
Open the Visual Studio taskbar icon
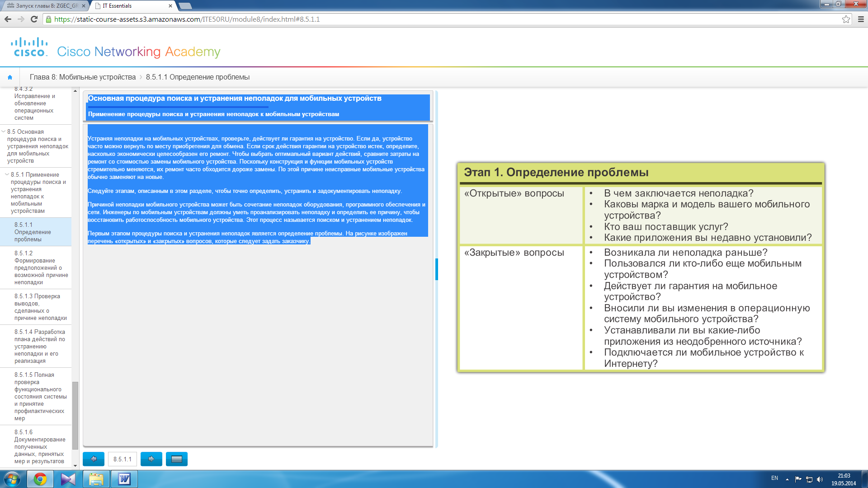68,479
